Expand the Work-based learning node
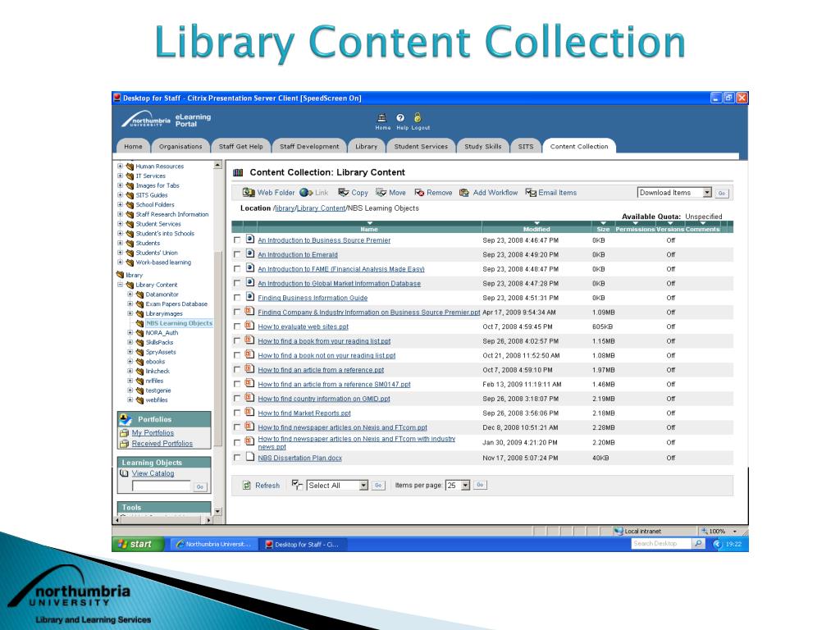 pyautogui.click(x=120, y=262)
